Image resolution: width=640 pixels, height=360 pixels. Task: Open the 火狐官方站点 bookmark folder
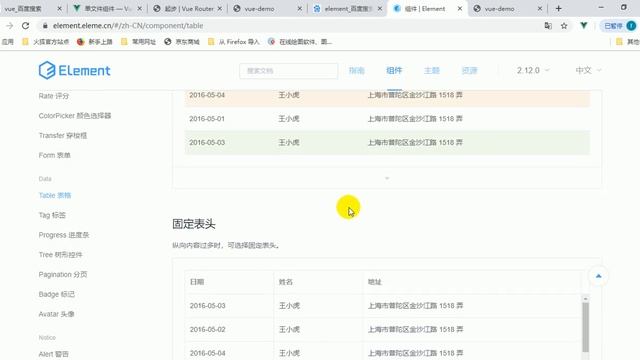(46, 42)
